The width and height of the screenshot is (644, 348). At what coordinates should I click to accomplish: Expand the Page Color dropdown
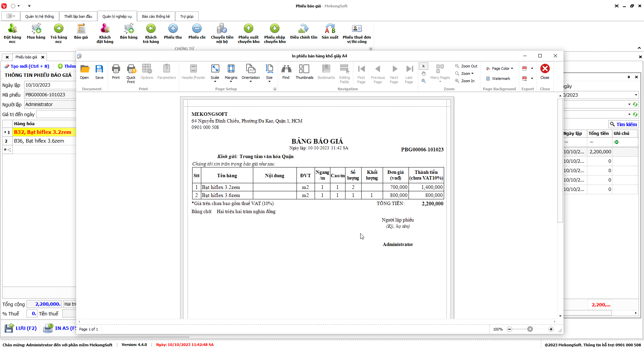tap(500, 68)
